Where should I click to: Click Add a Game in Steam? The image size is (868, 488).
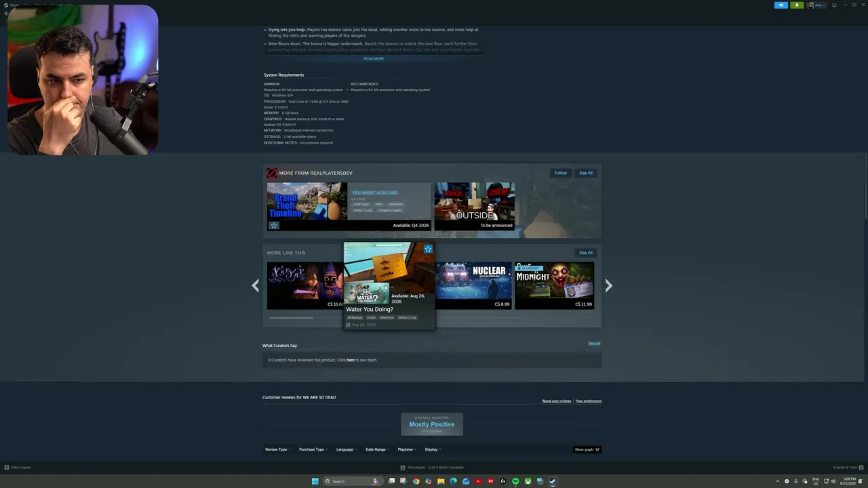(x=18, y=468)
